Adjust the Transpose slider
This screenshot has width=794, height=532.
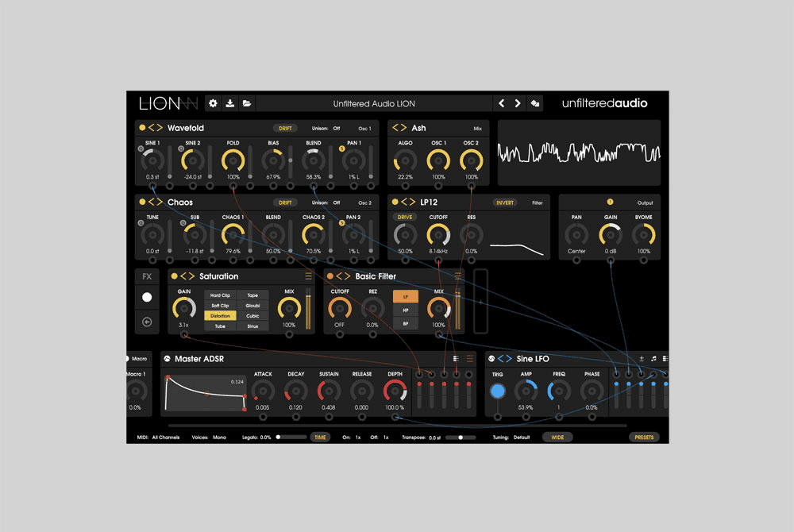(461, 438)
